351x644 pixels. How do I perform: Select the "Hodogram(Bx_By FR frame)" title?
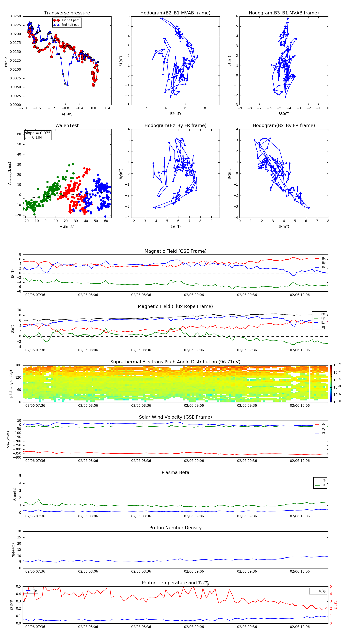tap(284, 125)
